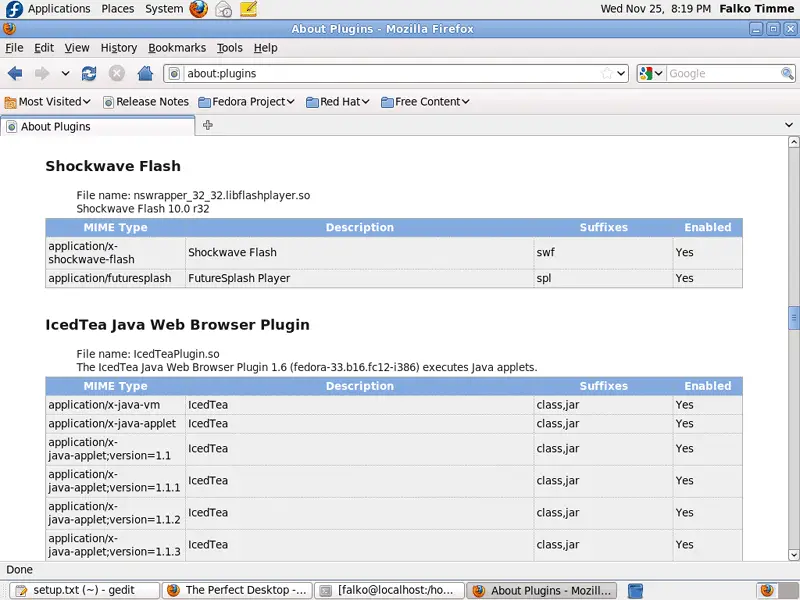This screenshot has width=800, height=600.
Task: Open the Release Notes bookmark
Action: coord(146,102)
